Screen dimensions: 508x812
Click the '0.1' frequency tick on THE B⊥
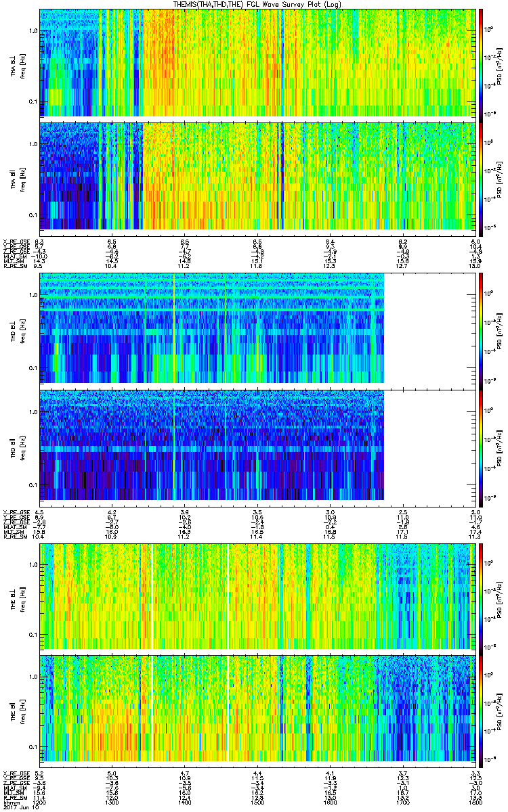[33, 635]
